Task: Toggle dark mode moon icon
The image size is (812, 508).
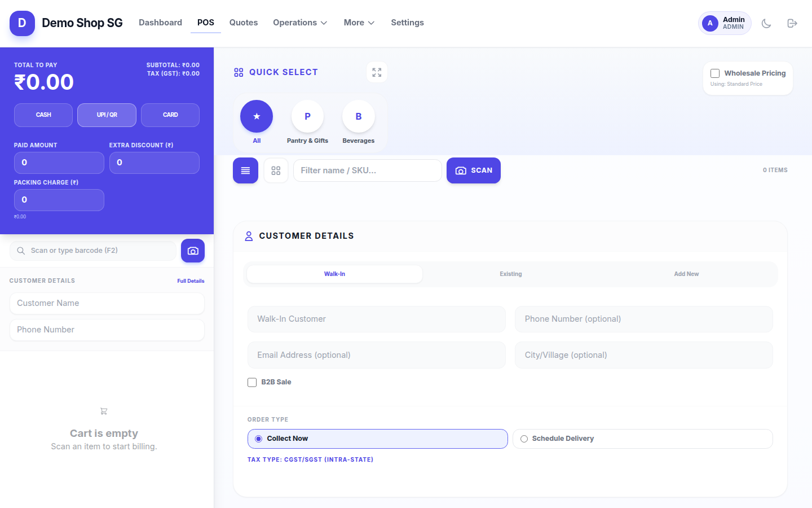Action: pyautogui.click(x=766, y=23)
